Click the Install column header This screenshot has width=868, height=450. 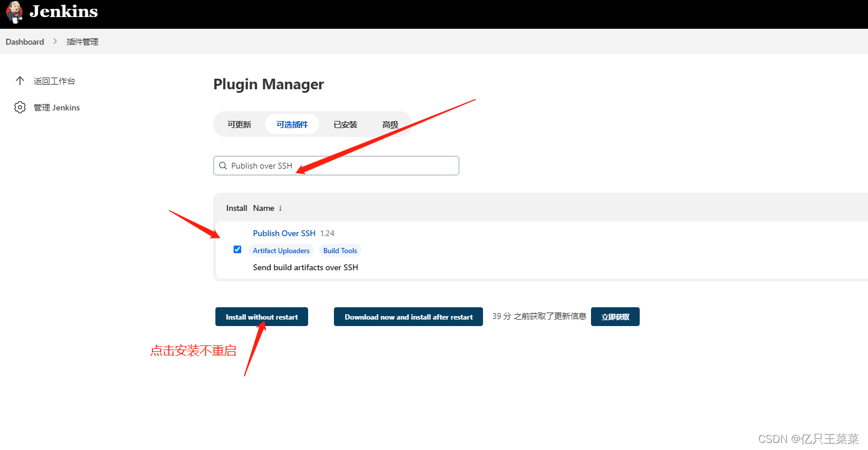tap(237, 208)
